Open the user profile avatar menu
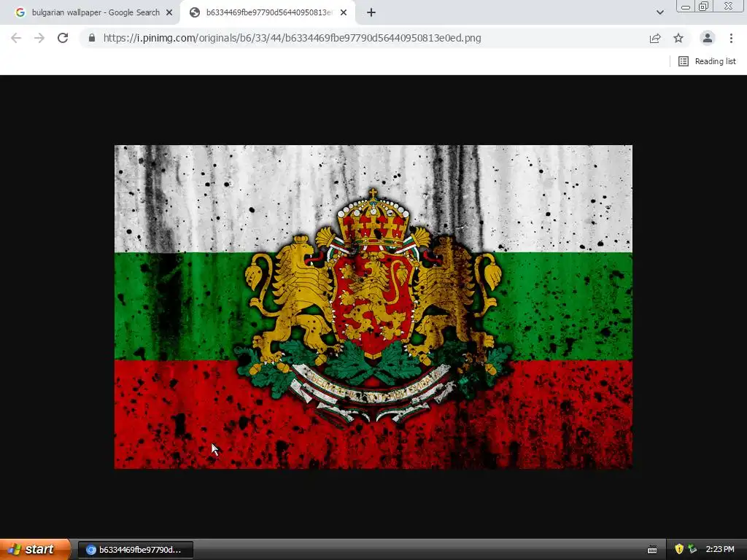 [x=708, y=38]
